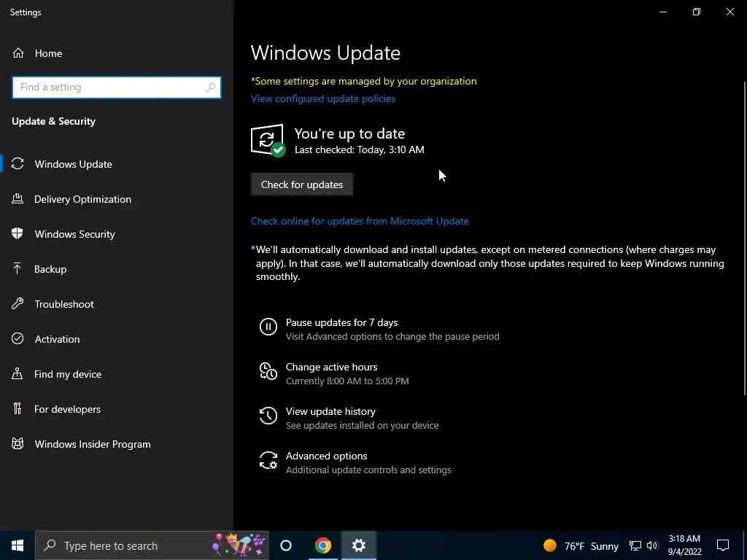The width and height of the screenshot is (747, 560).
Task: Open the Windows Start menu
Action: coord(18,545)
